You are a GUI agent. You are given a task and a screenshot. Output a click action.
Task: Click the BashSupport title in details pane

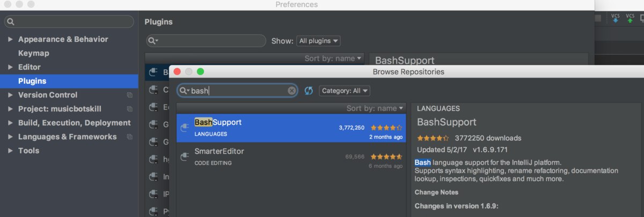pyautogui.click(x=447, y=122)
